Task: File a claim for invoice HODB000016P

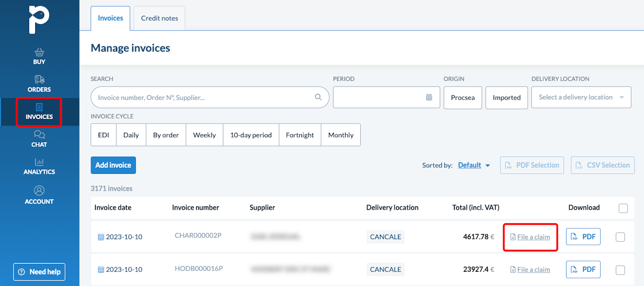Action: point(533,270)
